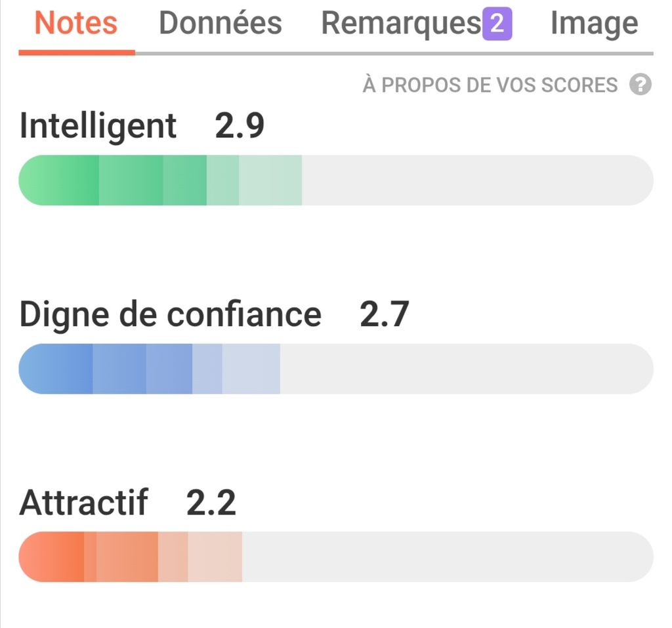Click the purple Remarques badge showing 2
The image size is (672, 628).
click(497, 24)
